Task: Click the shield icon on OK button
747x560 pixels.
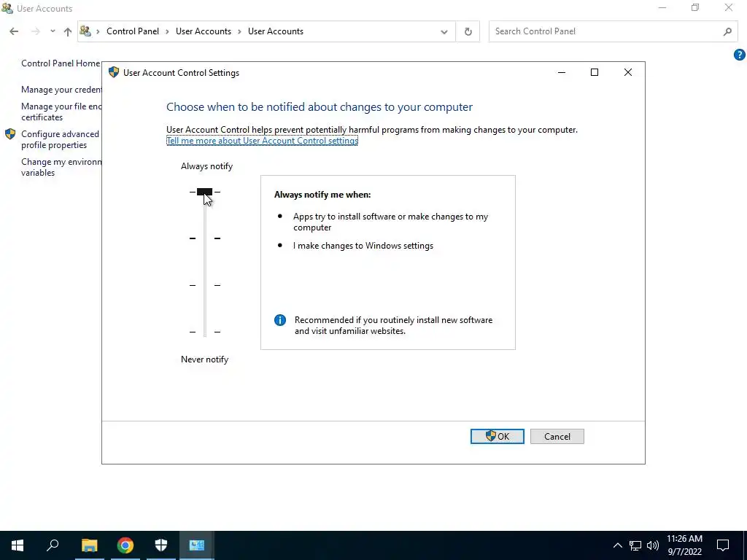Action: 491,436
